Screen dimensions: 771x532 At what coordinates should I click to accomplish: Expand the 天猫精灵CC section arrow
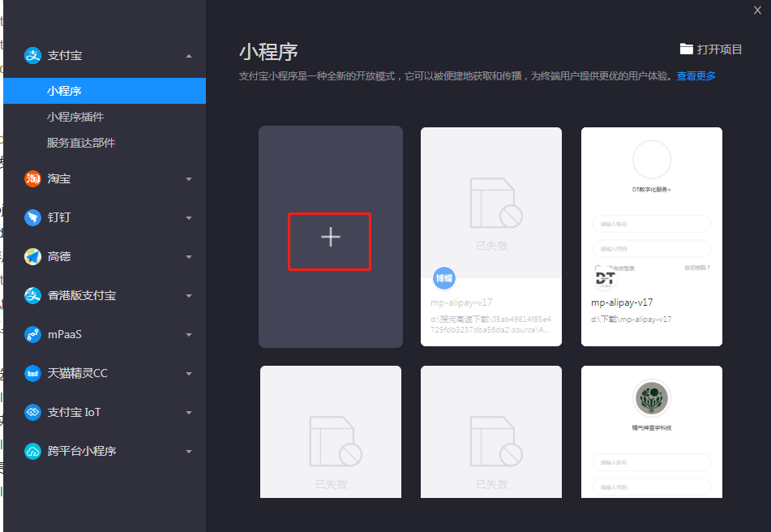(189, 374)
